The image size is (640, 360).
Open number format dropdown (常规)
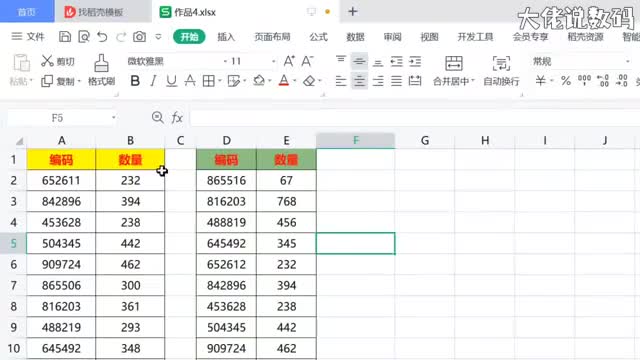tap(627, 61)
